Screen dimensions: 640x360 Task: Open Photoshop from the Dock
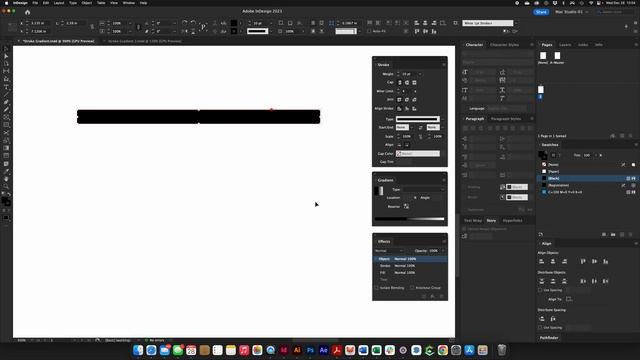click(310, 350)
